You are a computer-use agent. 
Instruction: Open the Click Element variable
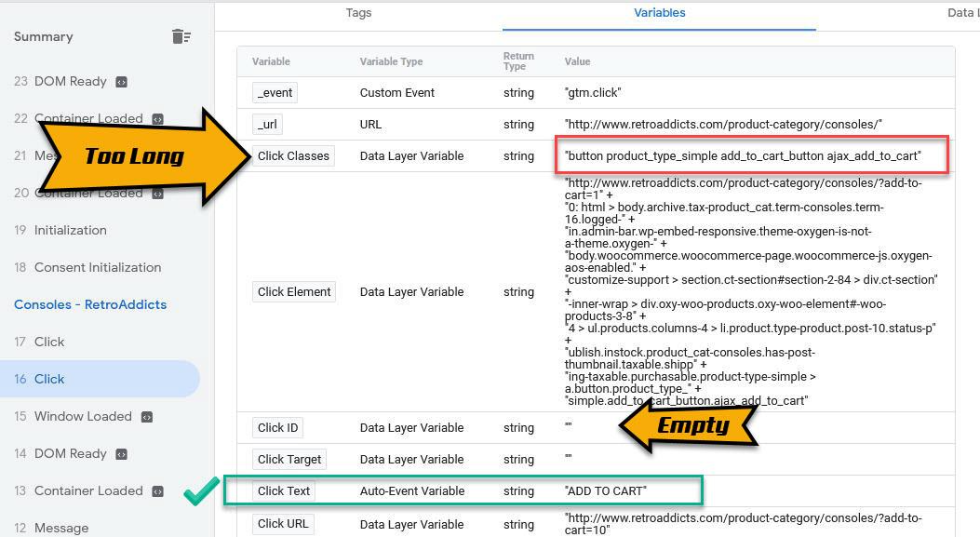click(x=293, y=291)
